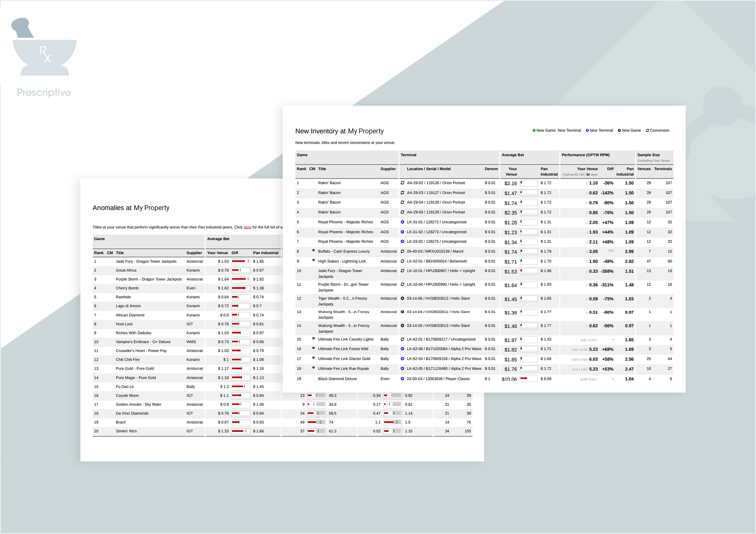756x534 pixels.
Task: Click 'New Inventory at My Property' heading
Action: (339, 131)
